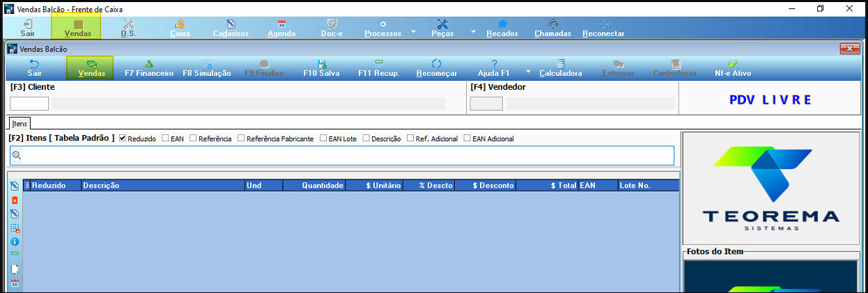Open the Calculadora
The height and width of the screenshot is (293, 868).
click(x=561, y=68)
